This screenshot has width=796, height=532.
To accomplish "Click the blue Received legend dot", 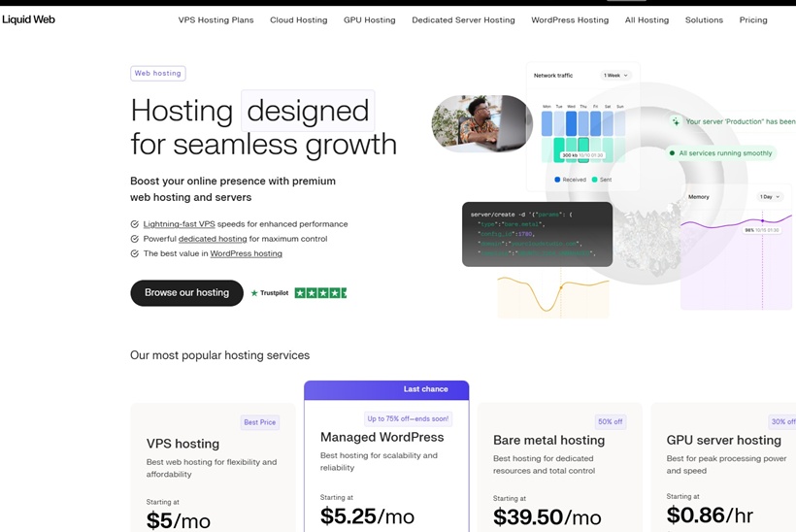I will [557, 180].
